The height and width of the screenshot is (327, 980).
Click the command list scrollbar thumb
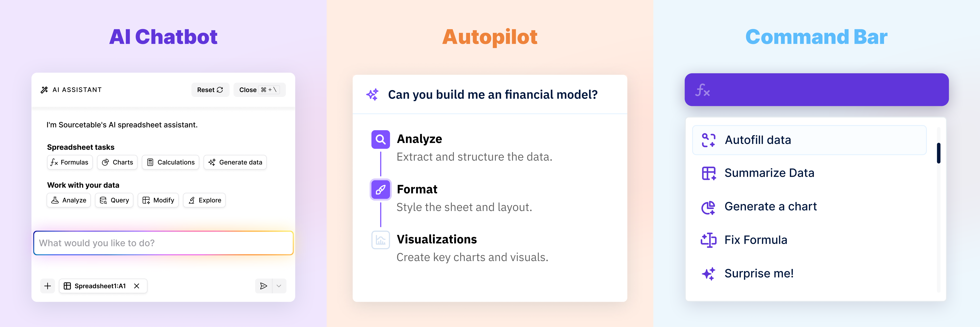coord(938,153)
